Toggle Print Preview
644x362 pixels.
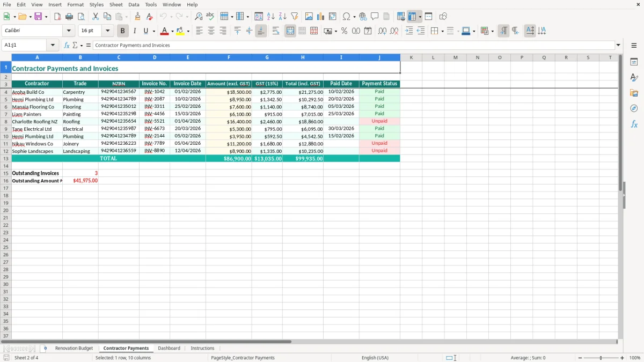[80, 17]
